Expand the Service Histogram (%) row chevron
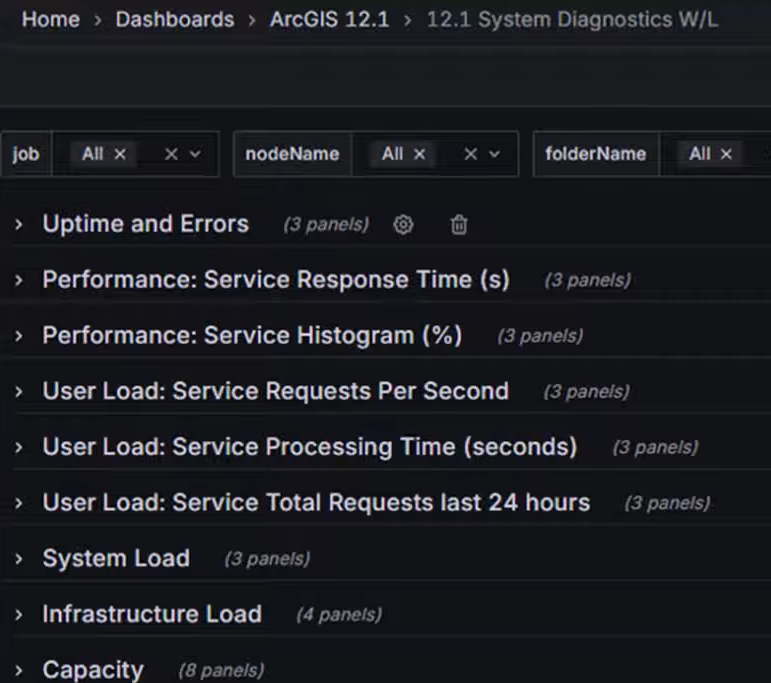The height and width of the screenshot is (683, 771). tap(19, 336)
